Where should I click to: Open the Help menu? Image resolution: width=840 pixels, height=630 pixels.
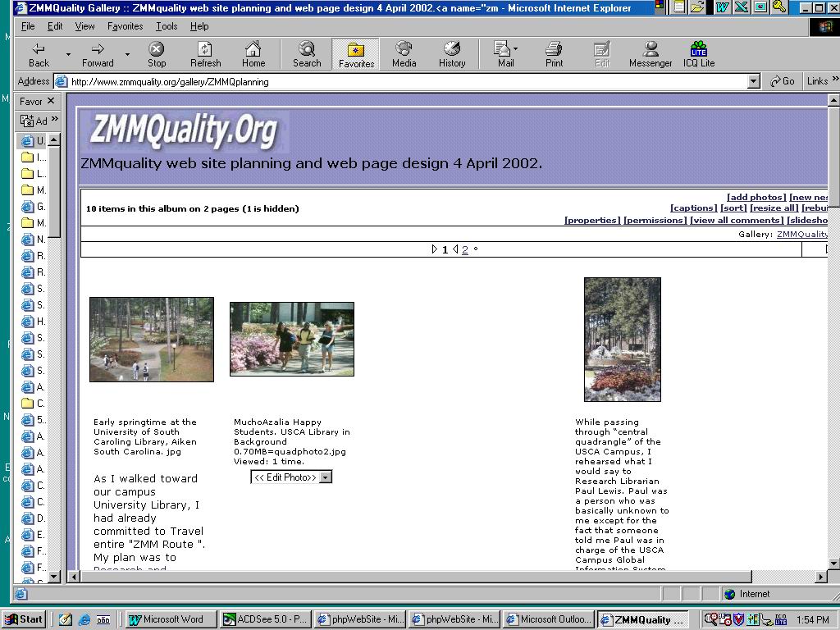pyautogui.click(x=199, y=26)
